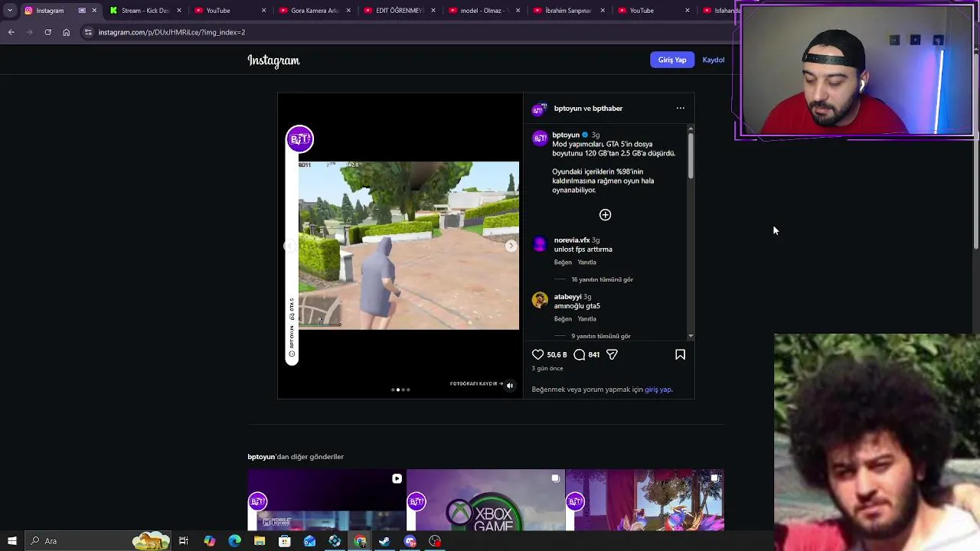Screen dimensions: 980x551
Task: Open Outlook mail from taskbar
Action: [x=309, y=541]
